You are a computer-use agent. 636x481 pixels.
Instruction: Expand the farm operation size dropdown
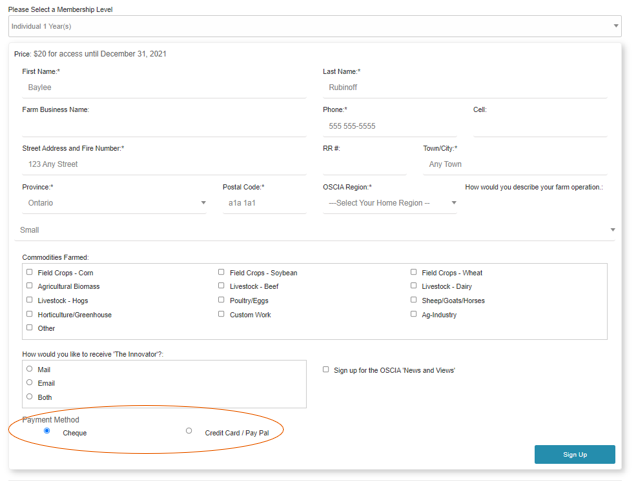pos(314,230)
